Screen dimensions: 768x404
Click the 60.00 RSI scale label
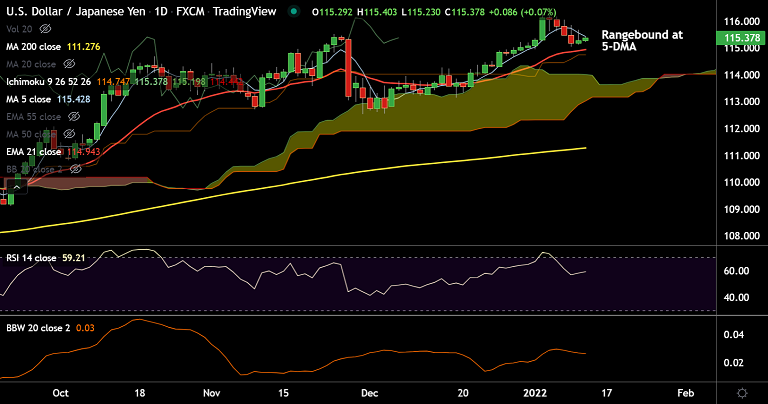[x=736, y=270]
